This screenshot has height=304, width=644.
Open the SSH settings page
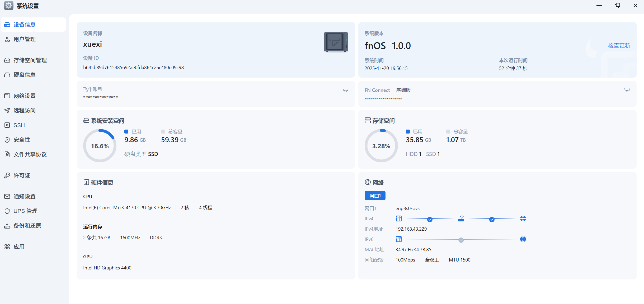coord(19,125)
